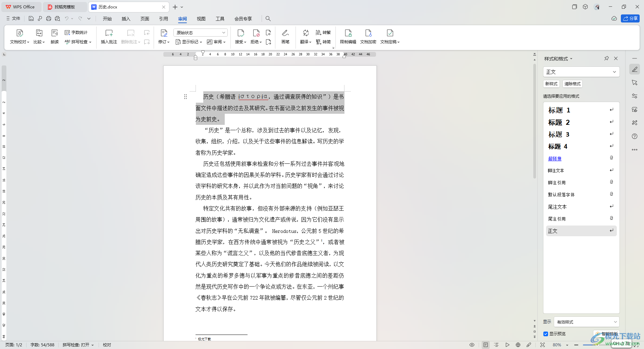Click the 翻译 translate icon

coord(306,33)
